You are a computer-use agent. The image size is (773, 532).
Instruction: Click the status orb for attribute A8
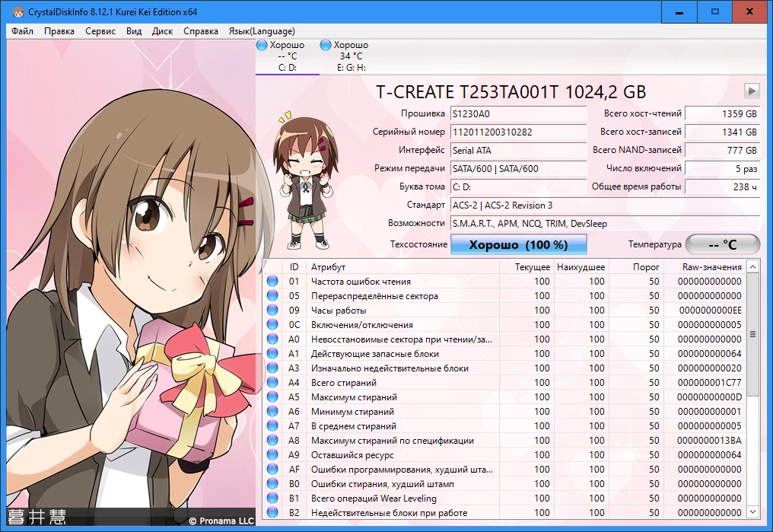coord(272,441)
